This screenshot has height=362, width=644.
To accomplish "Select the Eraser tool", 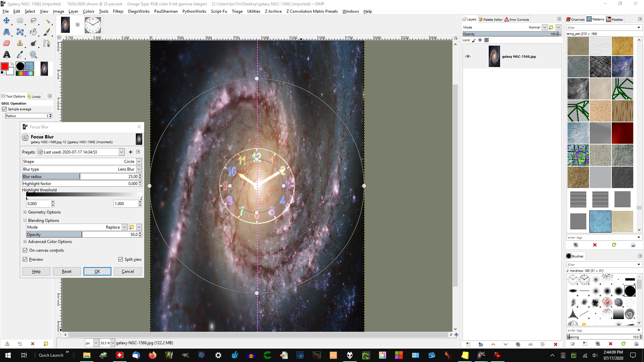I will [x=6, y=43].
